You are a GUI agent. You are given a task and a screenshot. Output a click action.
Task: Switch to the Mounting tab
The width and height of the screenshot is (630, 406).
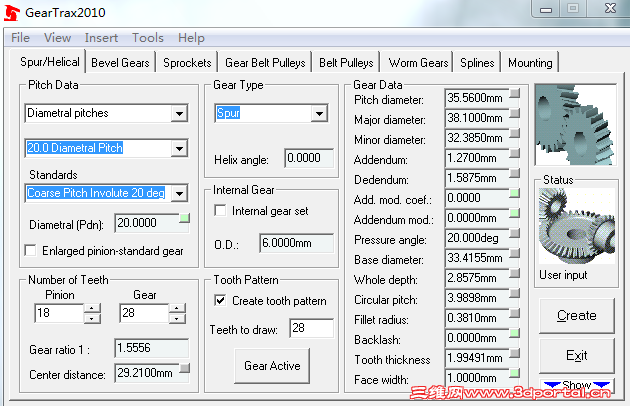pos(530,63)
